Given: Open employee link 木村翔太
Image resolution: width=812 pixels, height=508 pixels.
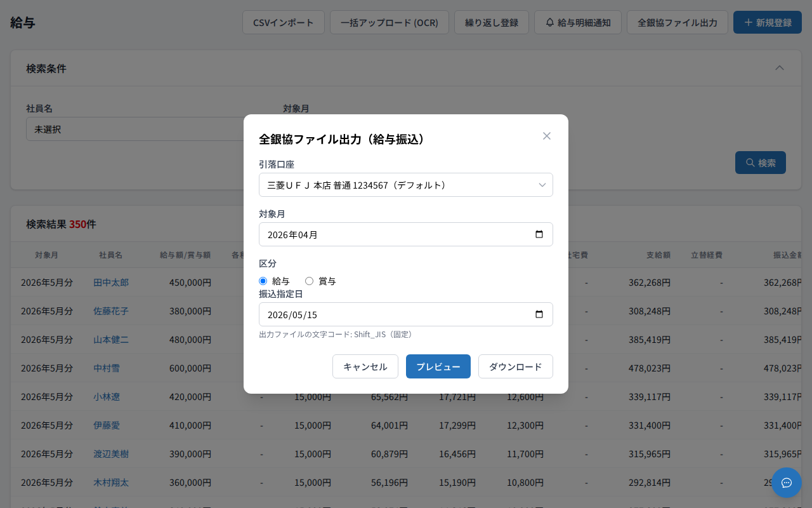Looking at the screenshot, I should point(111,482).
